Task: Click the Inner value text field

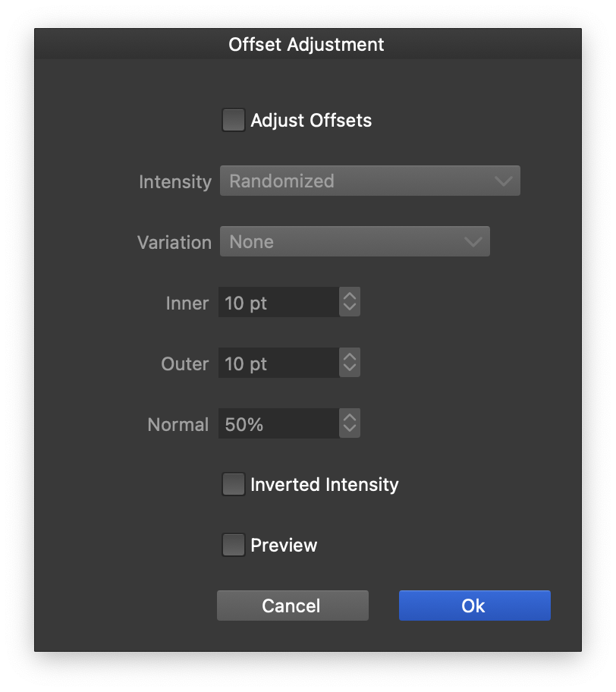Action: 278,303
